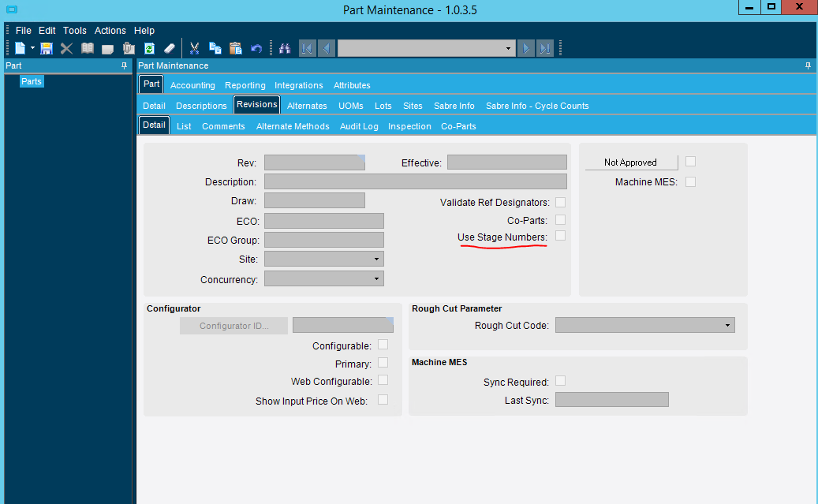The height and width of the screenshot is (504, 818).
Task: Create a new part record
Action: [21, 48]
